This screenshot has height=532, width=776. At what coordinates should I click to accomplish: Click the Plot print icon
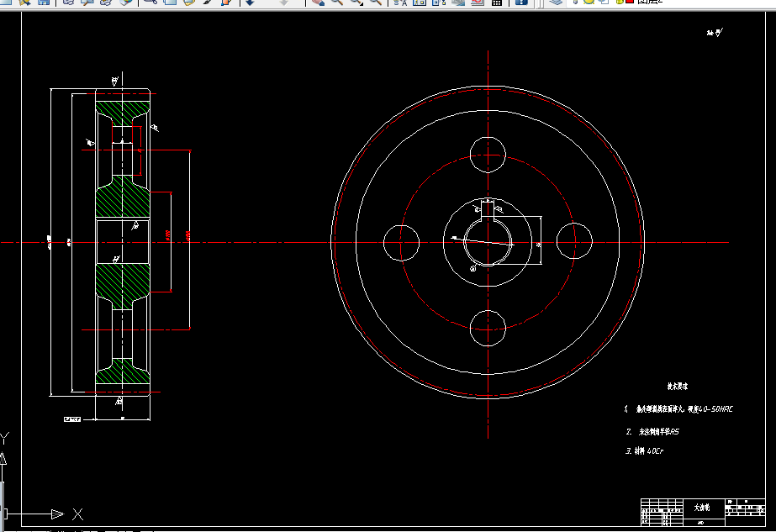(x=68, y=2)
